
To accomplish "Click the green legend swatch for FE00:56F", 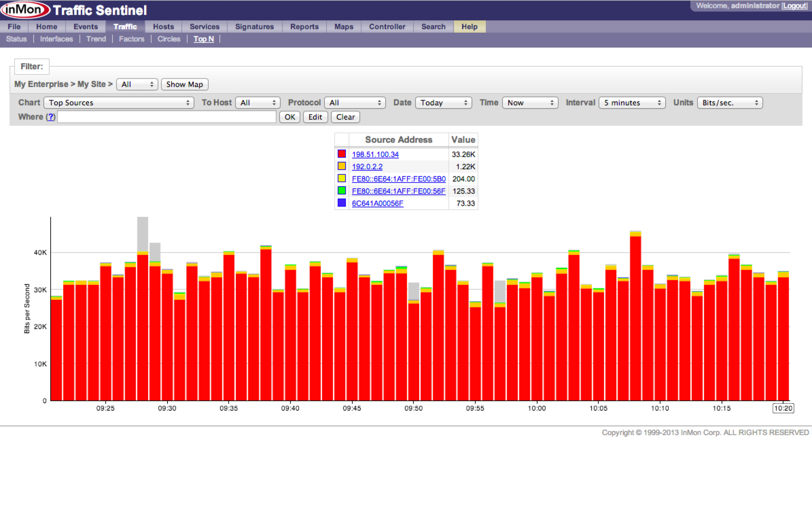I will click(x=341, y=191).
